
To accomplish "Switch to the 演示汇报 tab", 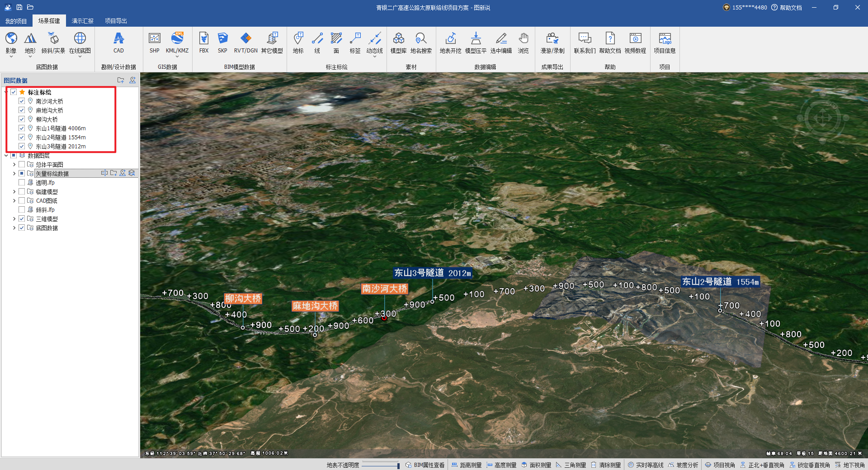I will [82, 21].
